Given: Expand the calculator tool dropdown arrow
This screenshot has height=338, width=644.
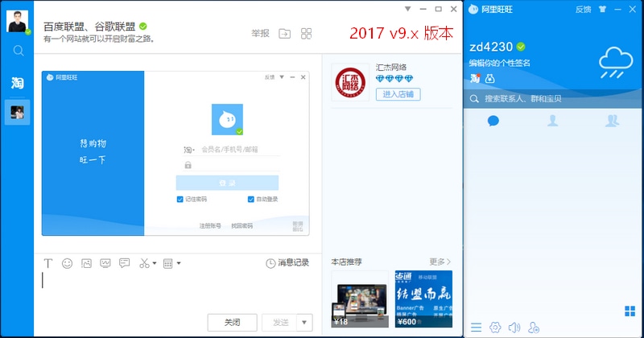Looking at the screenshot, I should coord(179,263).
